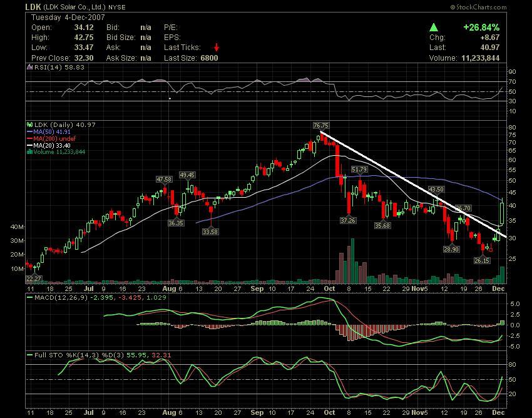Click the Last Size value 6800

[x=209, y=58]
